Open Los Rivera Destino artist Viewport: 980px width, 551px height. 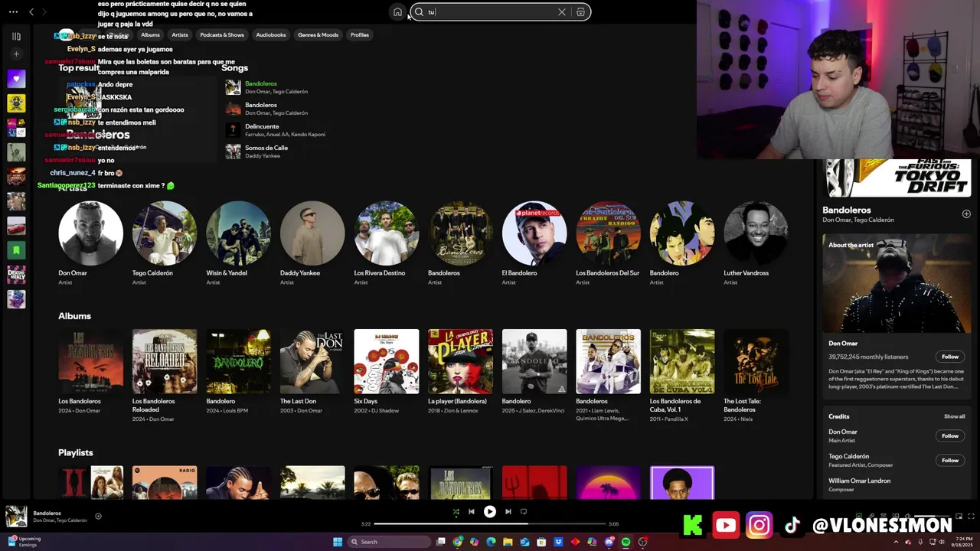click(387, 233)
